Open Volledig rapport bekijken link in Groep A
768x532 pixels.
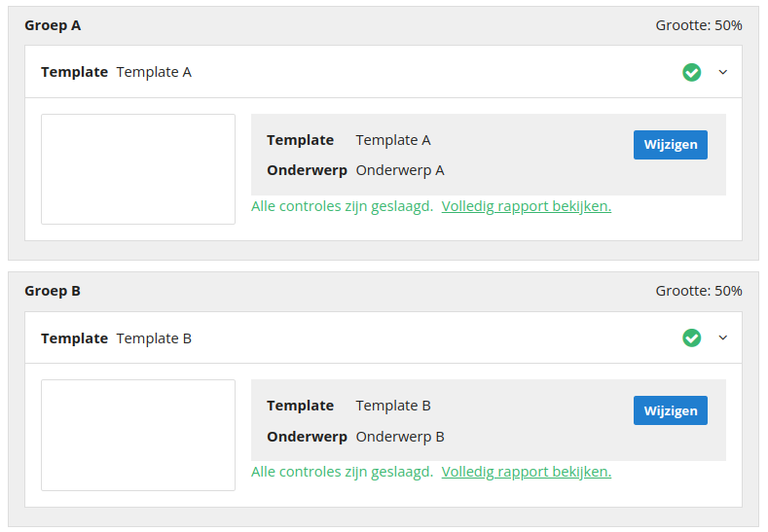(527, 206)
